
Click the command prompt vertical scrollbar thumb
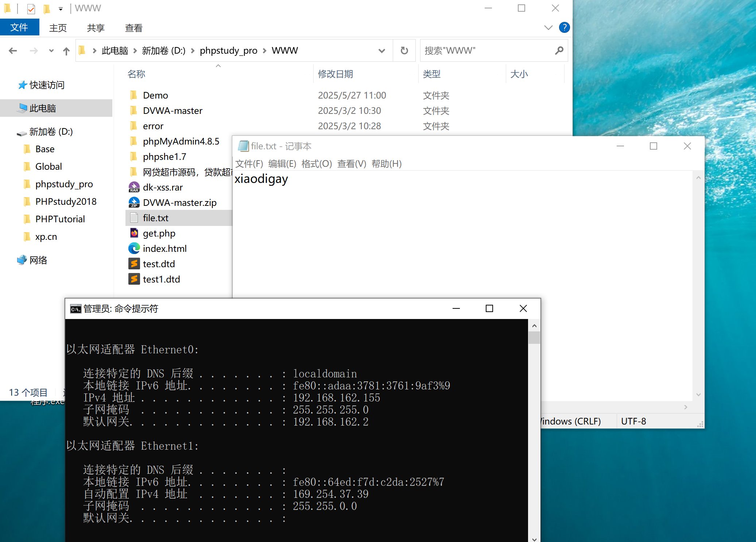point(534,338)
